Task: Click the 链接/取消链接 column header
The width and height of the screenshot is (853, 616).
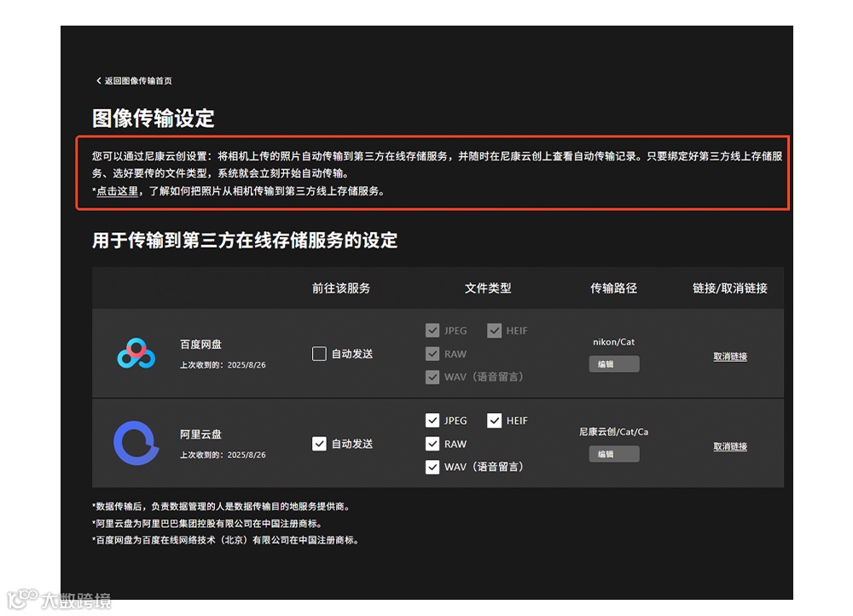Action: click(x=730, y=288)
